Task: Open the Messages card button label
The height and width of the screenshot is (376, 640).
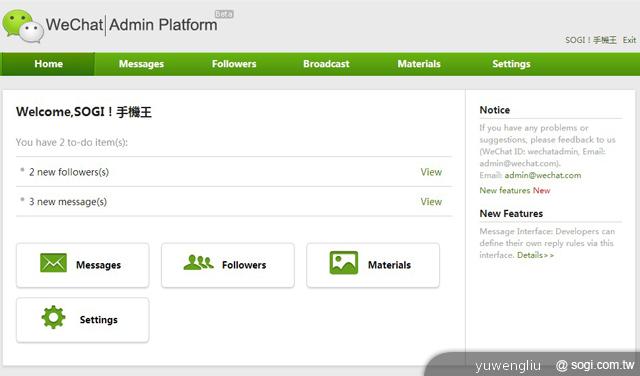Action: (x=98, y=265)
